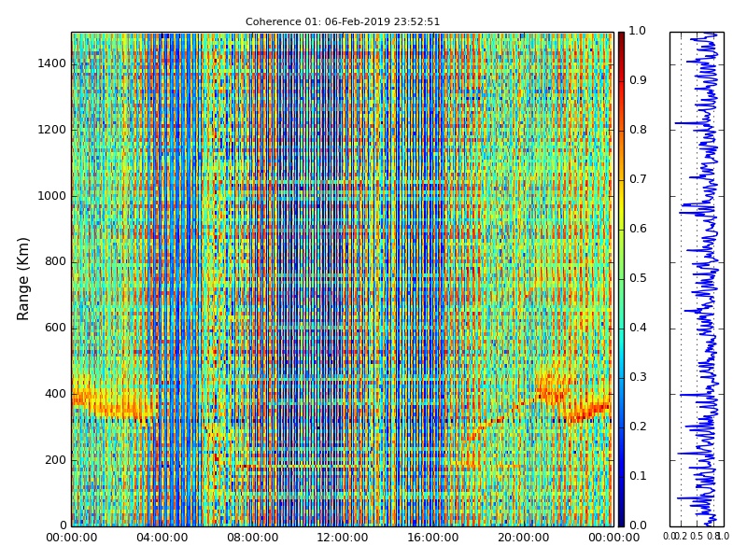Click the dark red top of the colorbar
747x560 pixels.
click(621, 38)
